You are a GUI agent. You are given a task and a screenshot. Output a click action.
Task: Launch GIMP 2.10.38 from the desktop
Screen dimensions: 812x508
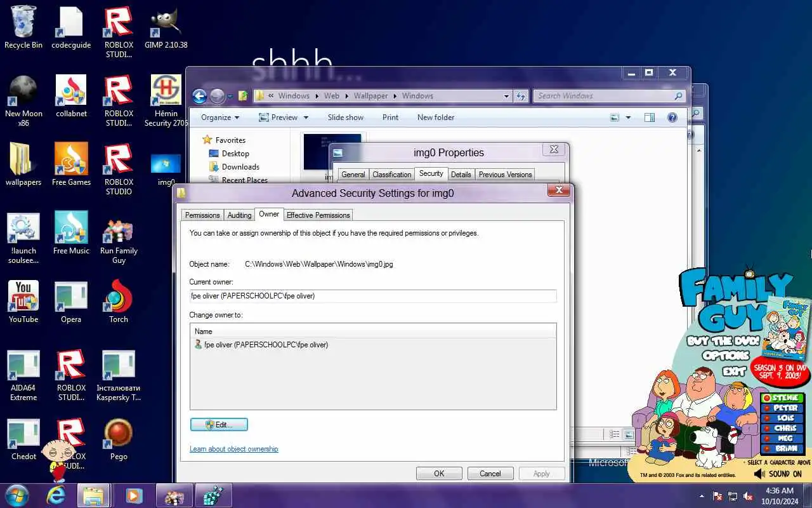166,27
